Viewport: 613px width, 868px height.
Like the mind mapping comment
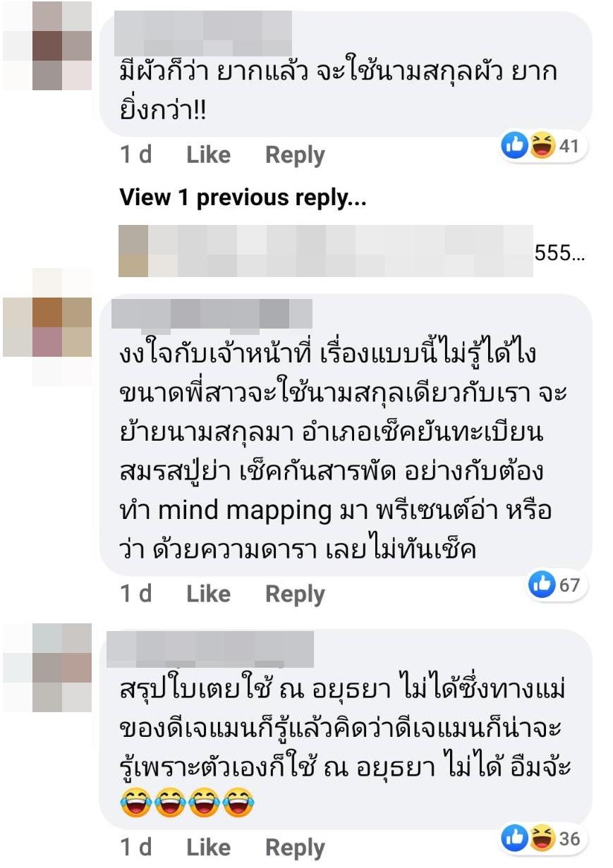208,594
